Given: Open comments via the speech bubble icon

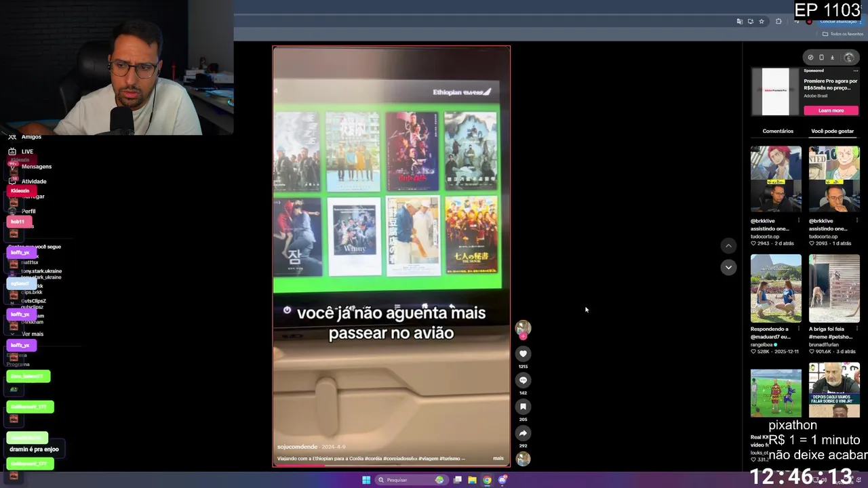Looking at the screenshot, I should pos(523,380).
